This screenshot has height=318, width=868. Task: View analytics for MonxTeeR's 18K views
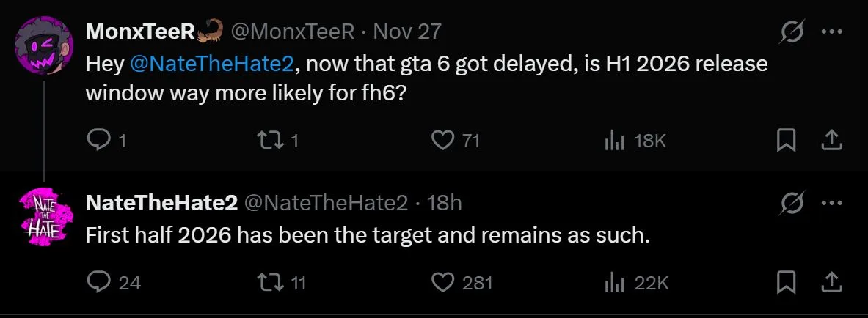pyautogui.click(x=614, y=140)
